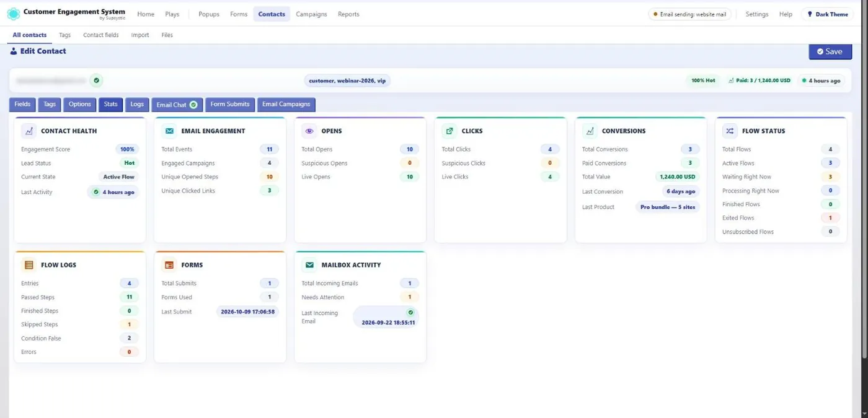Click the lightbulb icon on Dark Theme
Screen dimensions: 868x418
[x=810, y=14]
